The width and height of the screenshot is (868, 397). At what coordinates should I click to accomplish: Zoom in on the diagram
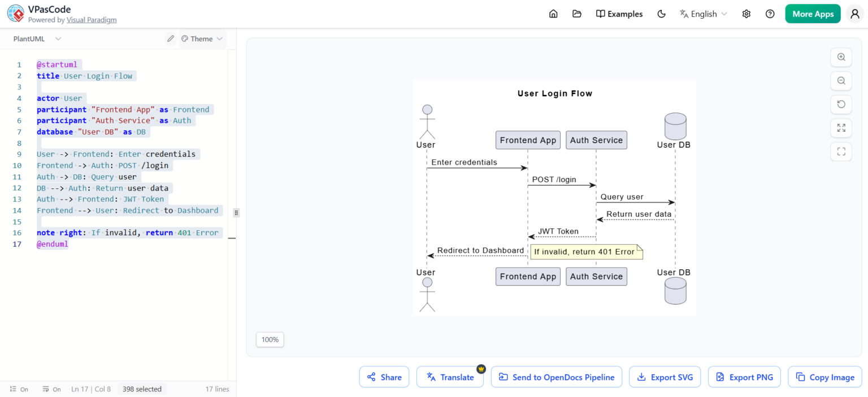841,57
